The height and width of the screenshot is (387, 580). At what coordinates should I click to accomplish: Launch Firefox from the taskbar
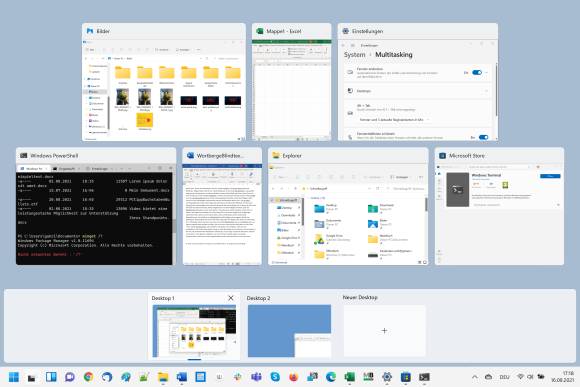[294, 377]
